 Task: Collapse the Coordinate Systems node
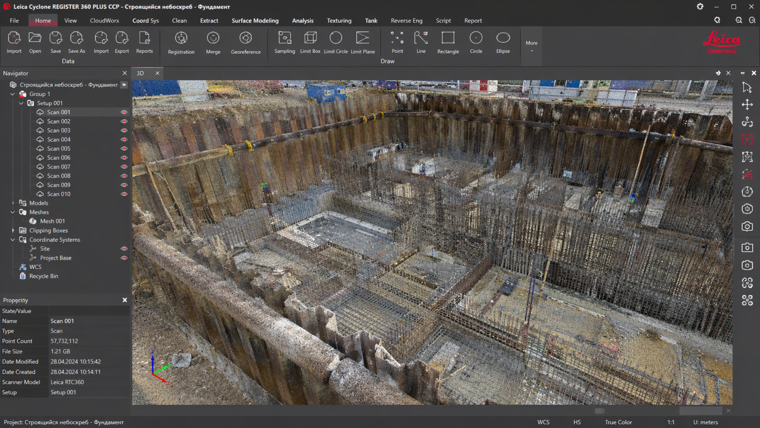coord(13,240)
